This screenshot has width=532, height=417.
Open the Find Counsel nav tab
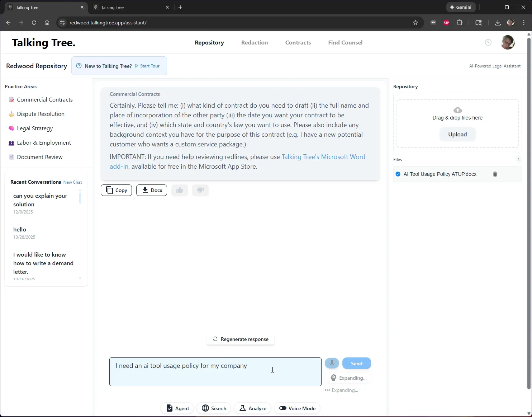345,42
